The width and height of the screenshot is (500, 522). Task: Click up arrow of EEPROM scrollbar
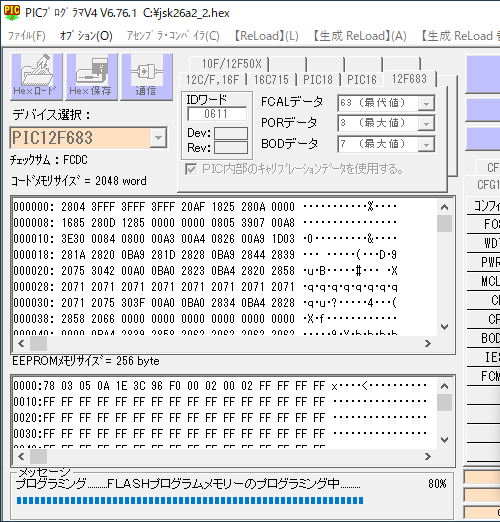[x=444, y=386]
